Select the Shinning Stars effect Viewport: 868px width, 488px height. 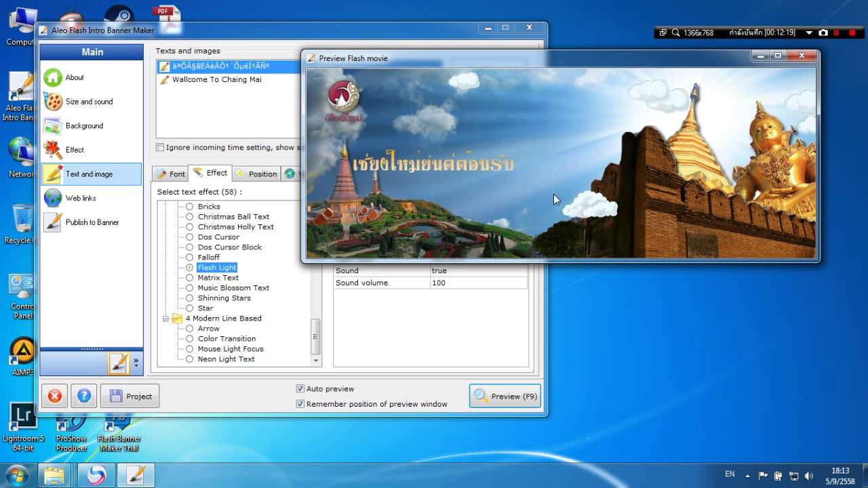[224, 298]
